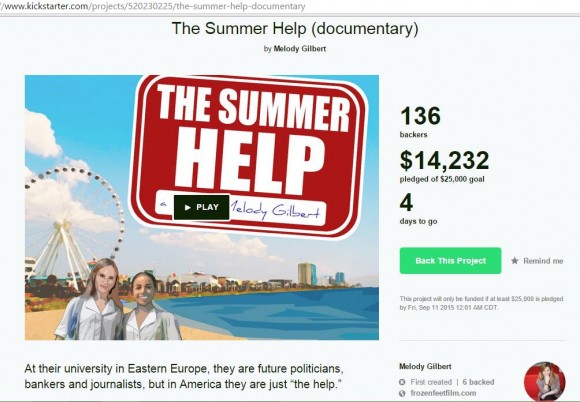Click Back This Project button
580x402 pixels.
point(450,261)
